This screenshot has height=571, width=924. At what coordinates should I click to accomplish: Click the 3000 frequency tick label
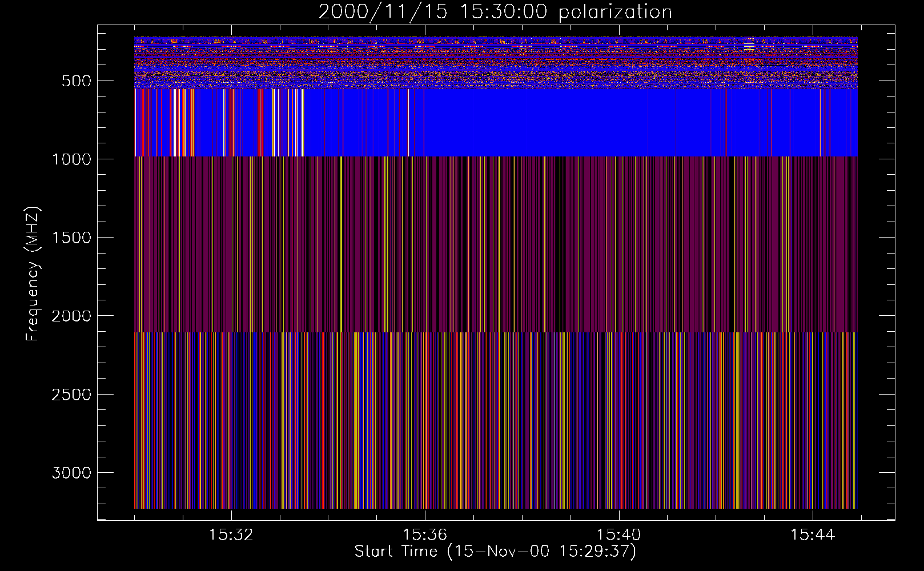click(x=71, y=473)
